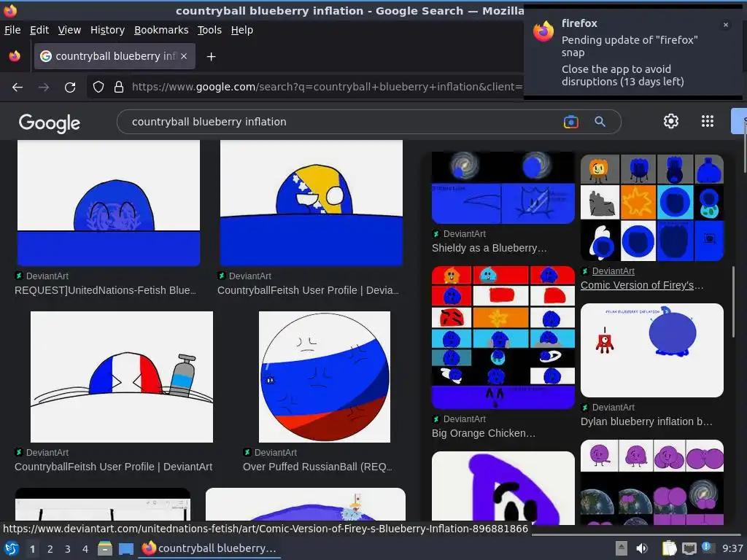The height and width of the screenshot is (560, 747).
Task: Click Dylan blueberry inflation b... caption
Action: [646, 421]
